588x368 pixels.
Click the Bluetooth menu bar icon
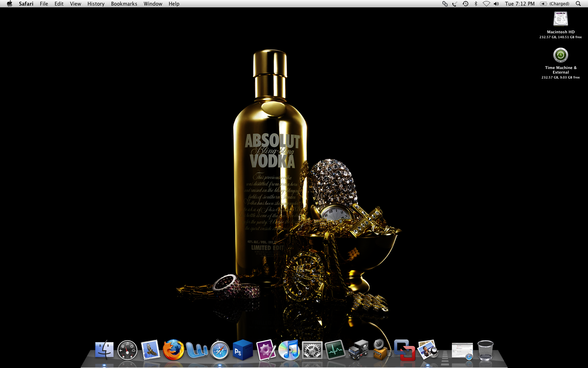(x=476, y=4)
